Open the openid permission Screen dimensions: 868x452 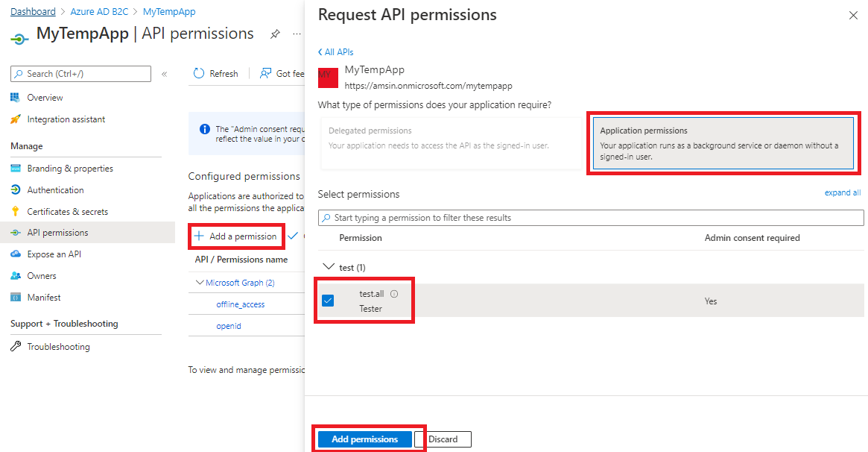229,326
